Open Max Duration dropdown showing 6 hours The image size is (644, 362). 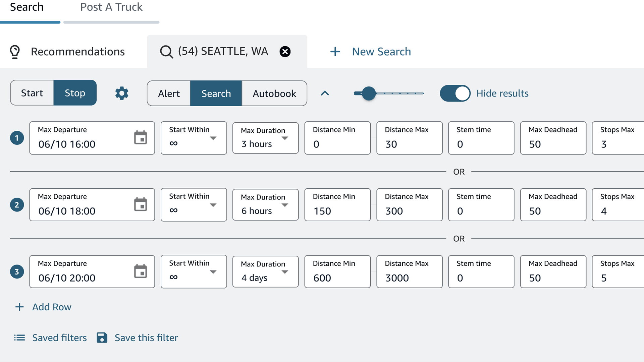265,205
